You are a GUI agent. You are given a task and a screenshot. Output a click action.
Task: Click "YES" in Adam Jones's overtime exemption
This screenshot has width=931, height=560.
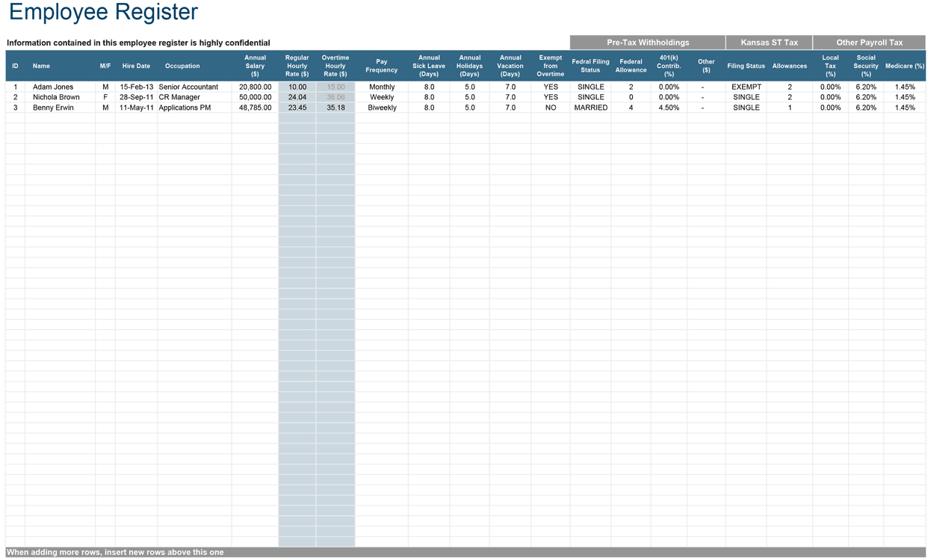(x=551, y=87)
